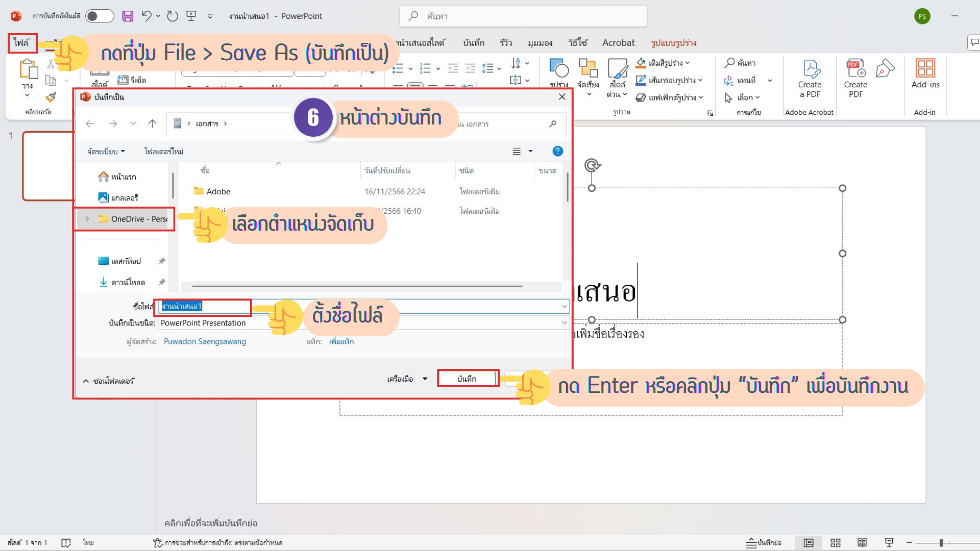Open เติมสีรูปร่าง shape fill color

(x=663, y=63)
